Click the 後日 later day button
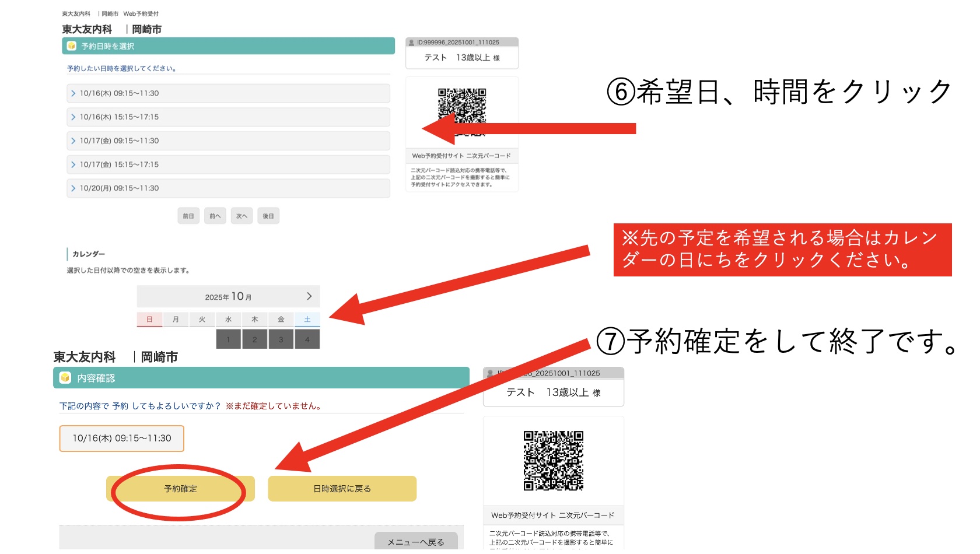The image size is (980, 554). (x=268, y=216)
